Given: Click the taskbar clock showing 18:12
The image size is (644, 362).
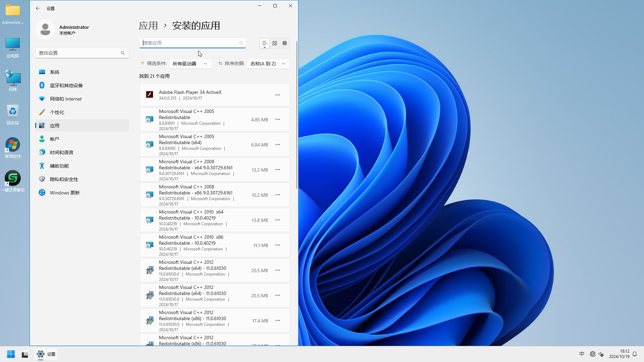Looking at the screenshot, I should (x=619, y=354).
